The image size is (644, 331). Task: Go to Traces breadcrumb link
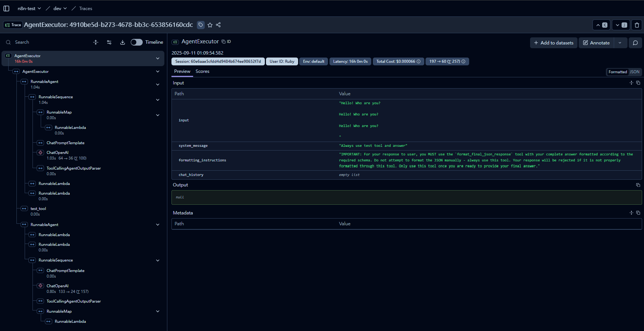point(86,8)
